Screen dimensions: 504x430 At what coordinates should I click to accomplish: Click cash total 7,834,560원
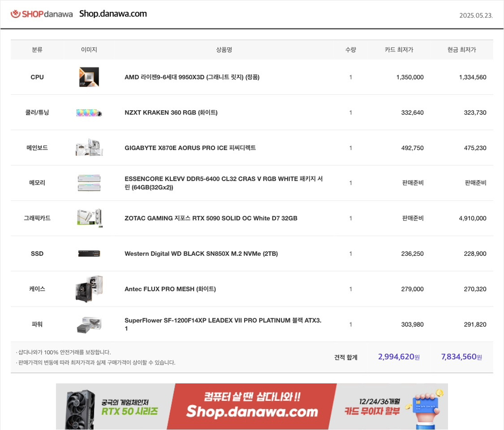[x=462, y=357]
